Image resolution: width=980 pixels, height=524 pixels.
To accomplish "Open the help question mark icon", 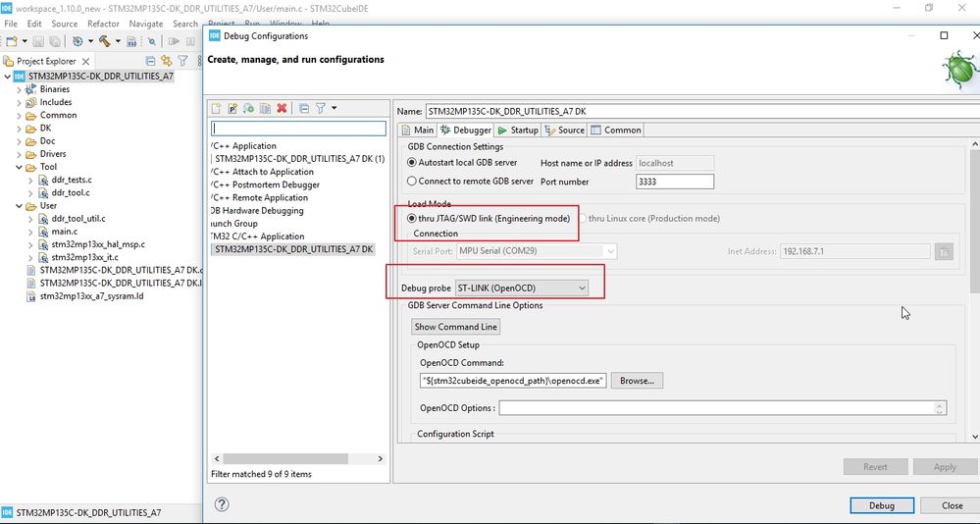I will point(222,504).
